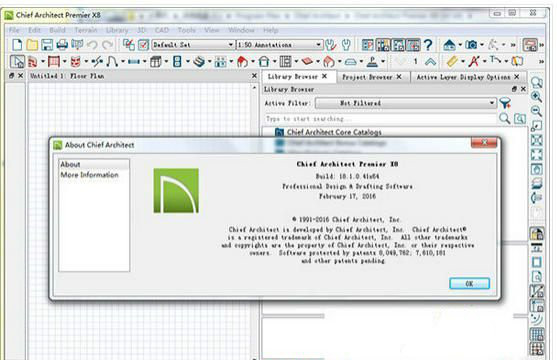Select More Information in About list
Viewport: 557px width, 360px height.
(90, 175)
